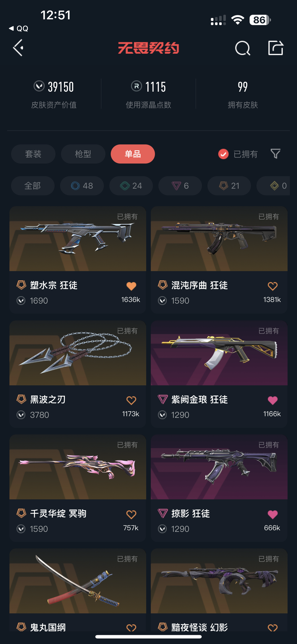Image resolution: width=297 pixels, height=644 pixels.
Task: Select the 全部 rarity filter
Action: [x=33, y=186]
